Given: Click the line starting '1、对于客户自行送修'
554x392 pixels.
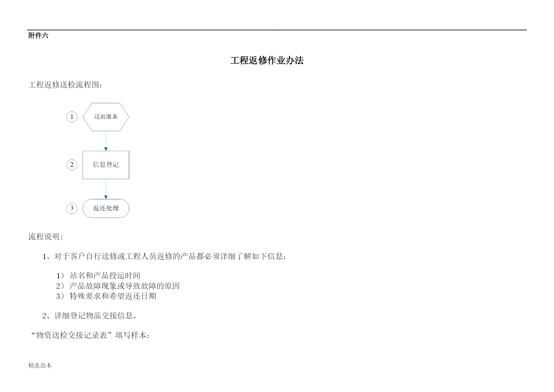Looking at the screenshot, I should click(x=164, y=256).
